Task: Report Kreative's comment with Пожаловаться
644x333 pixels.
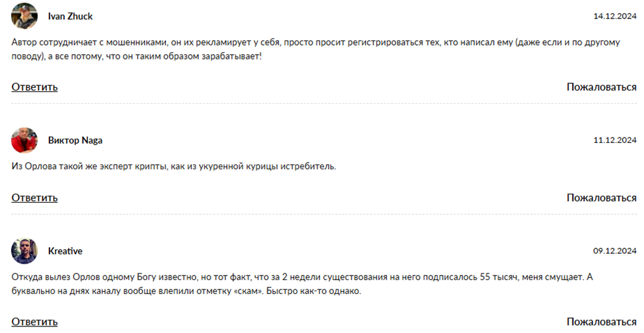Action: (602, 322)
